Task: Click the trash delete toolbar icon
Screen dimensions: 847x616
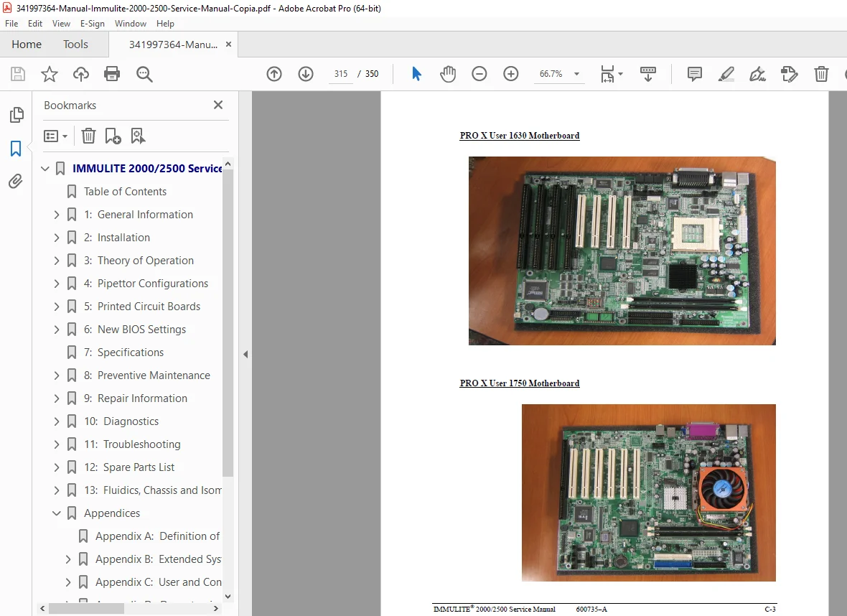Action: [821, 74]
